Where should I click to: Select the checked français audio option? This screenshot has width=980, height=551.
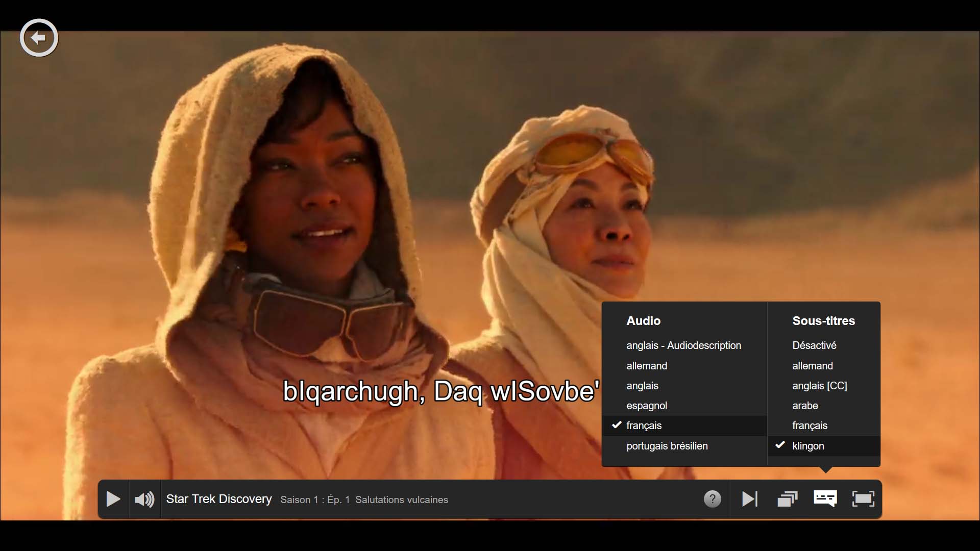click(x=684, y=425)
